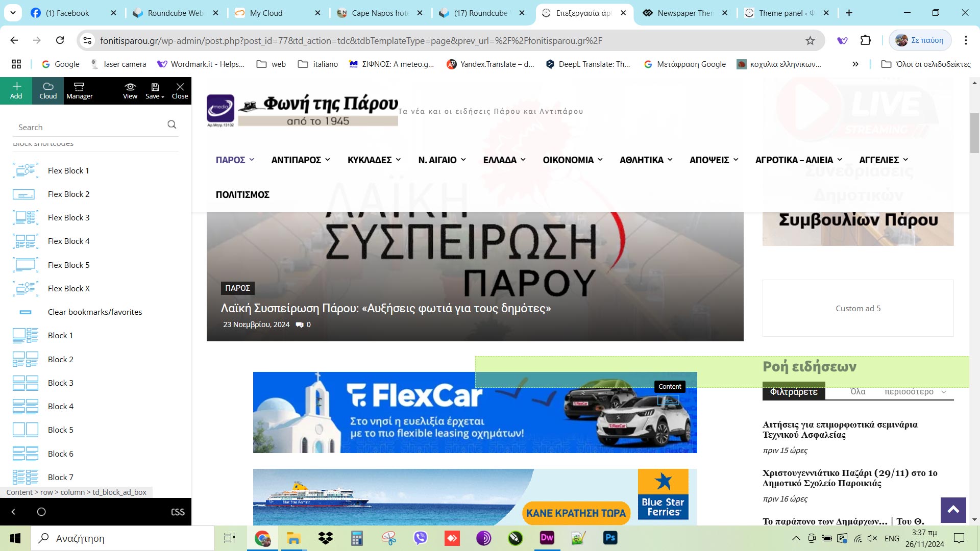Bookmark page with the star icon
This screenshot has height=551, width=980.
coord(810,40)
